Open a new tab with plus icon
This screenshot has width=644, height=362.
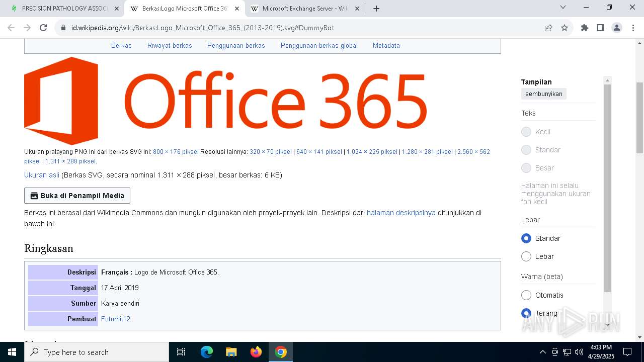click(376, 9)
